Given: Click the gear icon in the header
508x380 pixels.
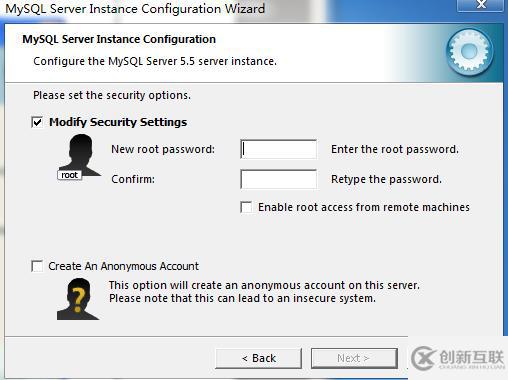Looking at the screenshot, I should pyautogui.click(x=470, y=52).
